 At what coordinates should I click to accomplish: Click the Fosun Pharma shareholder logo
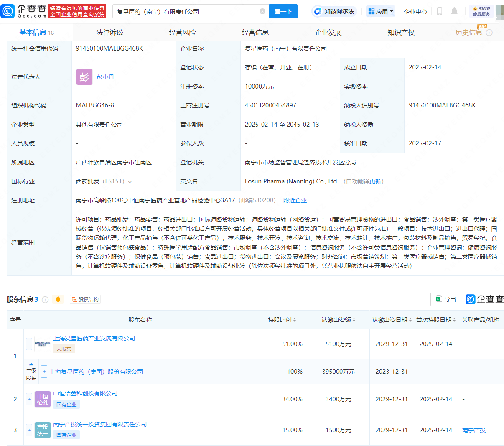pyautogui.click(x=43, y=344)
